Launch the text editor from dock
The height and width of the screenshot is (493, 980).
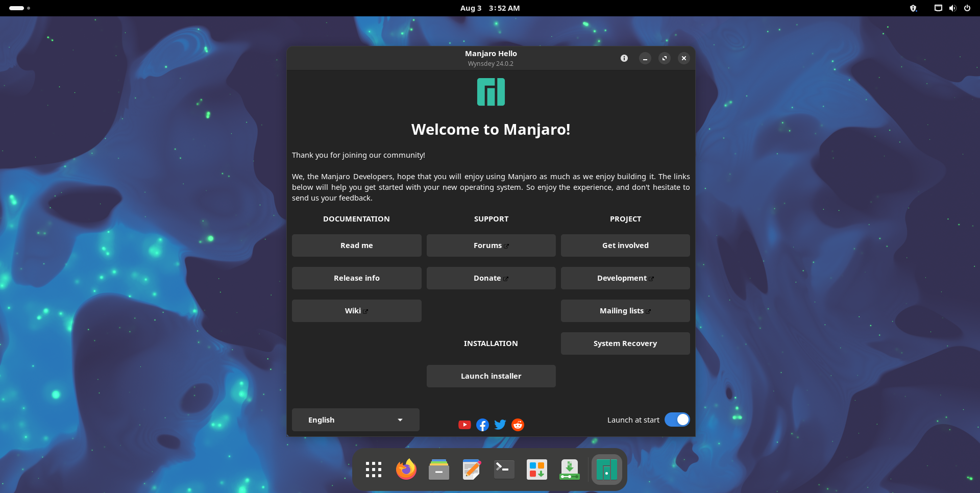tap(472, 470)
